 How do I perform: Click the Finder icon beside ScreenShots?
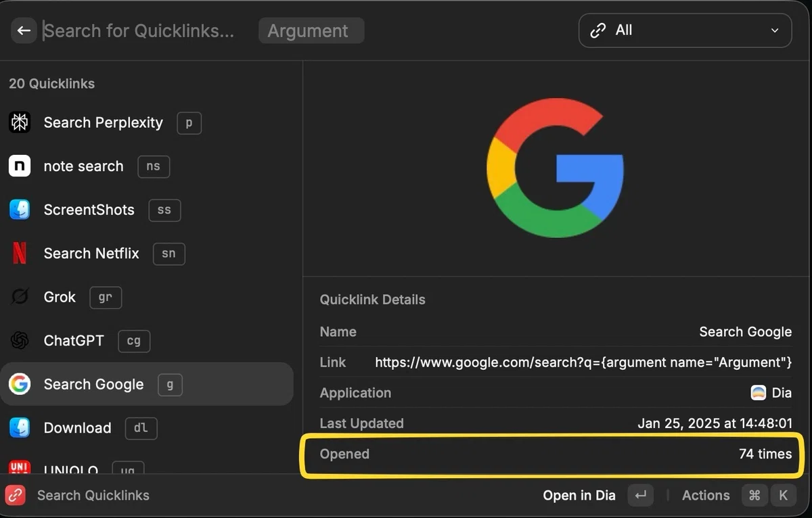pyautogui.click(x=20, y=210)
